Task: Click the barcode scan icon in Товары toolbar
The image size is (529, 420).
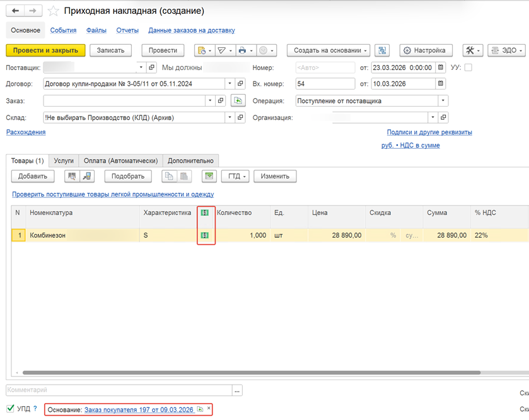Action: pos(72,177)
